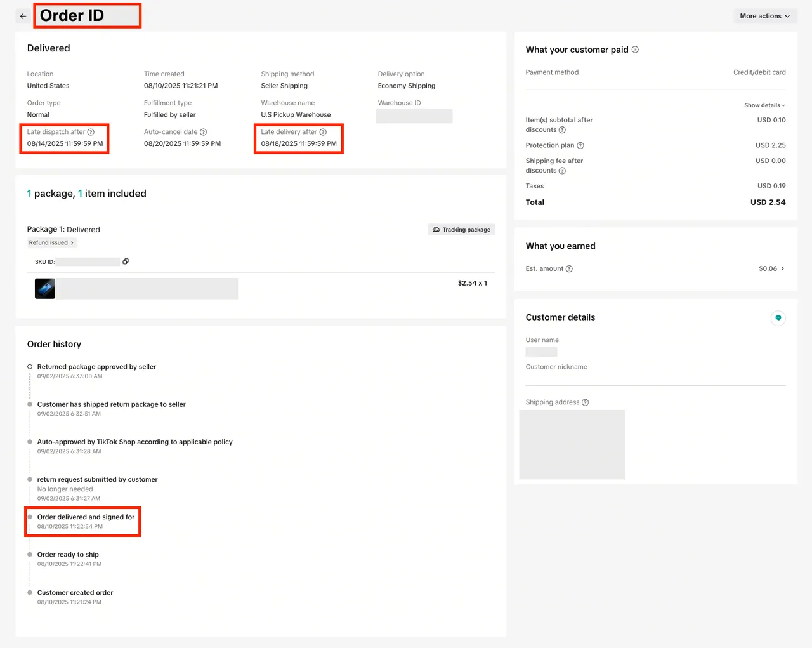This screenshot has width=812, height=648.
Task: Select 'Customer created order' history entry
Action: pyautogui.click(x=75, y=593)
